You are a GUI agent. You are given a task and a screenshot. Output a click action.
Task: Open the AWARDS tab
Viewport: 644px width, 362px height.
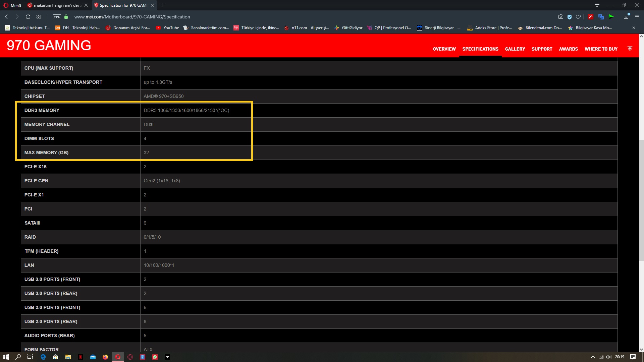[568, 49]
